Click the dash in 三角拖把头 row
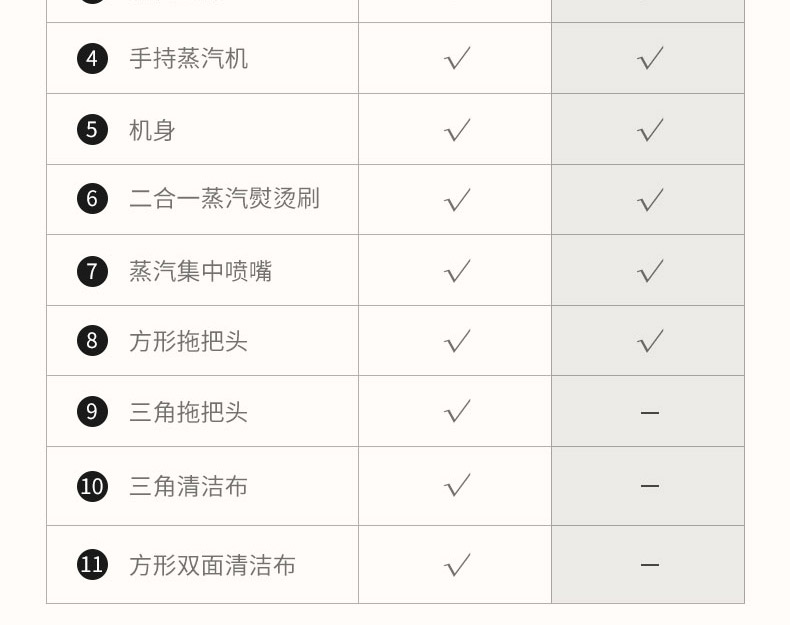This screenshot has width=790, height=625. (650, 413)
